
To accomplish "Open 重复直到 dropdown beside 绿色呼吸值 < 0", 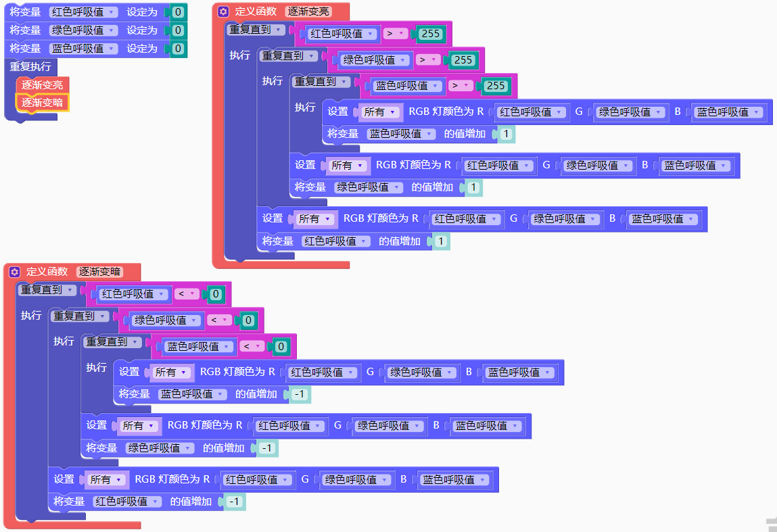I will point(79,316).
